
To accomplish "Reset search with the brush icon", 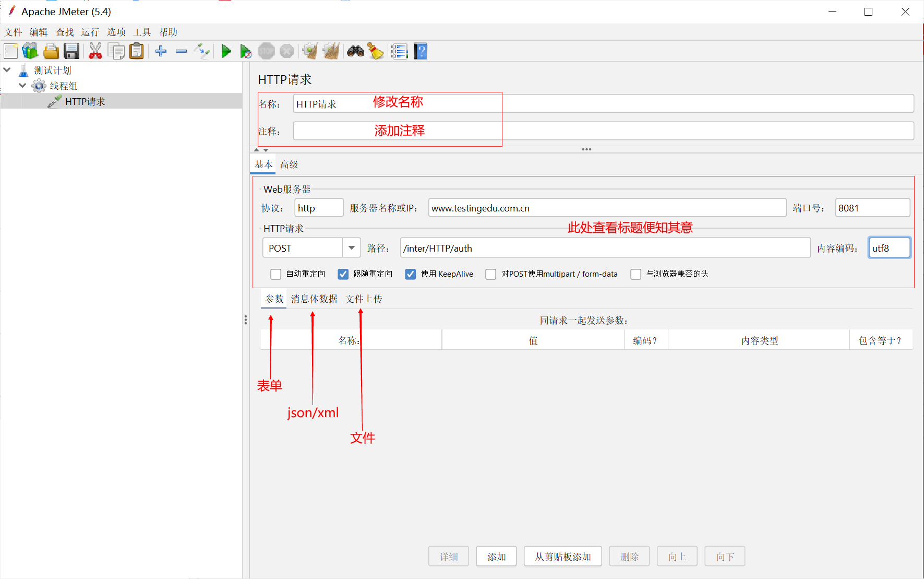I will point(375,51).
